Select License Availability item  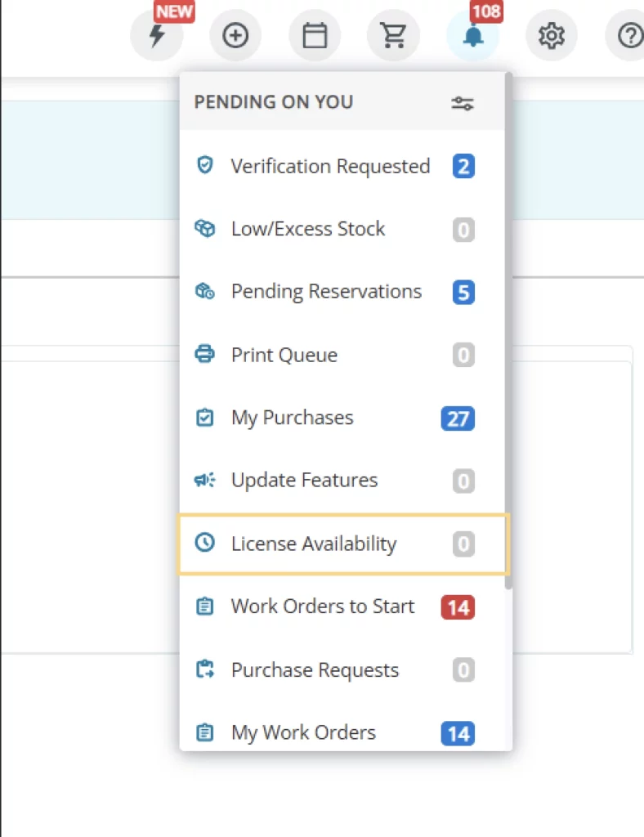coord(313,544)
